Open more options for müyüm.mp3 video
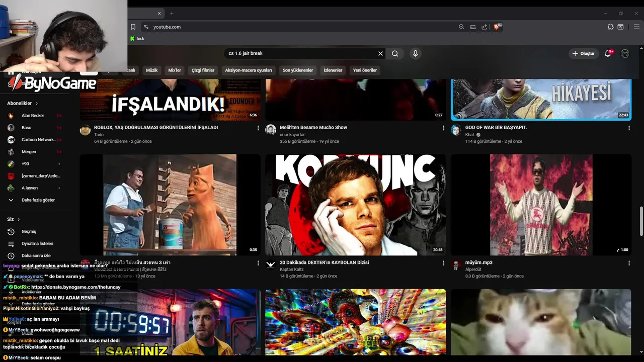 629,263
